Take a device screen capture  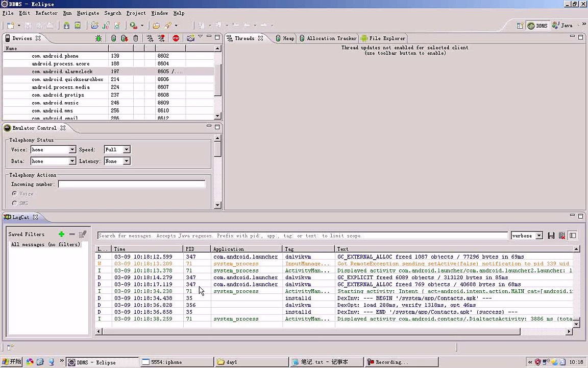(190, 38)
